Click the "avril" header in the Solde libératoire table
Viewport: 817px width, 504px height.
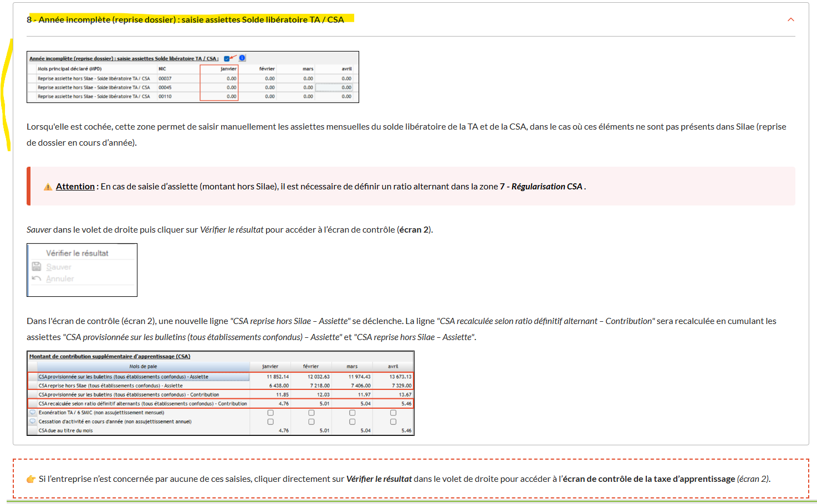pos(346,69)
